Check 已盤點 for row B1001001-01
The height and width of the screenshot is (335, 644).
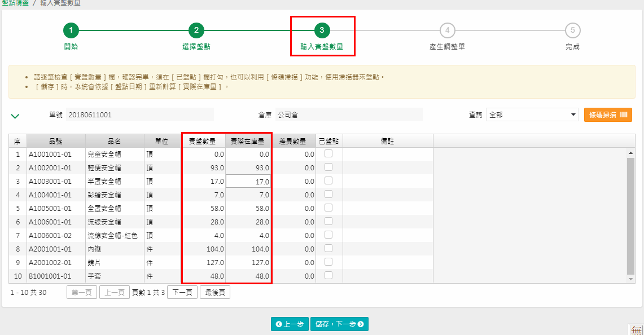(328, 275)
